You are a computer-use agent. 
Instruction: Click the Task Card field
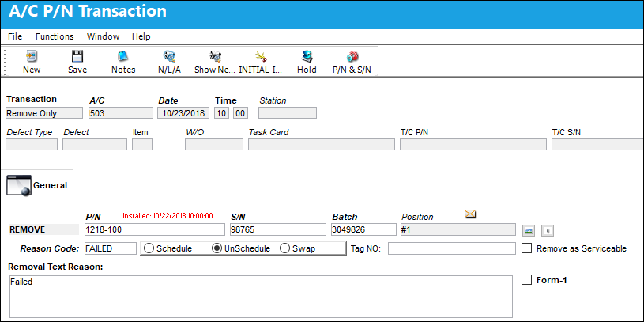point(322,144)
